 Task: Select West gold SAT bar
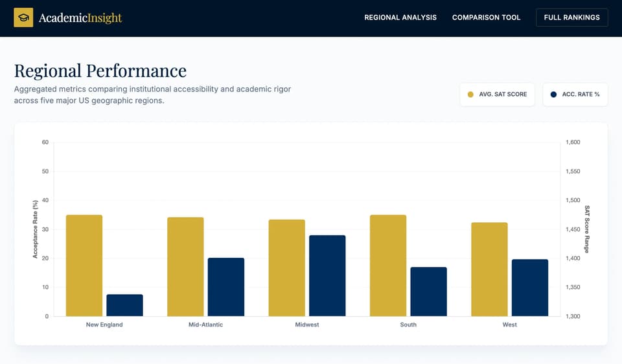point(490,269)
